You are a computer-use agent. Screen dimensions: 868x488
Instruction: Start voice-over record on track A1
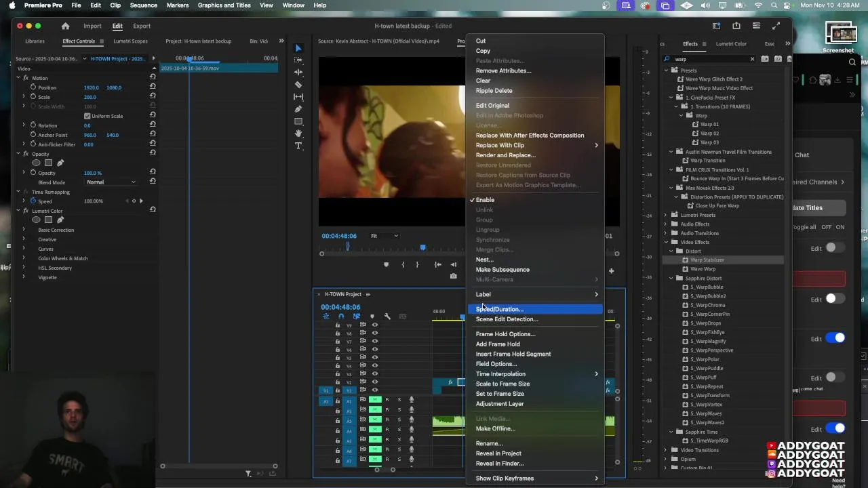[411, 400]
